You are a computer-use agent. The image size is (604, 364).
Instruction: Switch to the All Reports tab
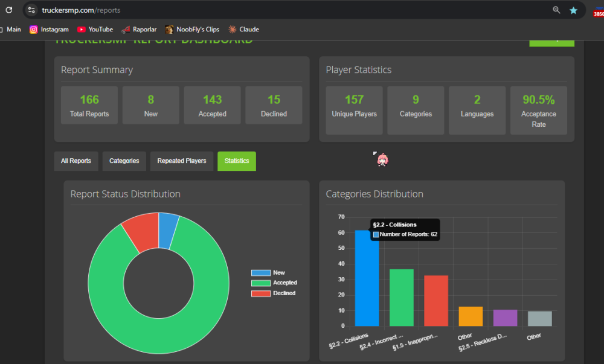click(76, 161)
